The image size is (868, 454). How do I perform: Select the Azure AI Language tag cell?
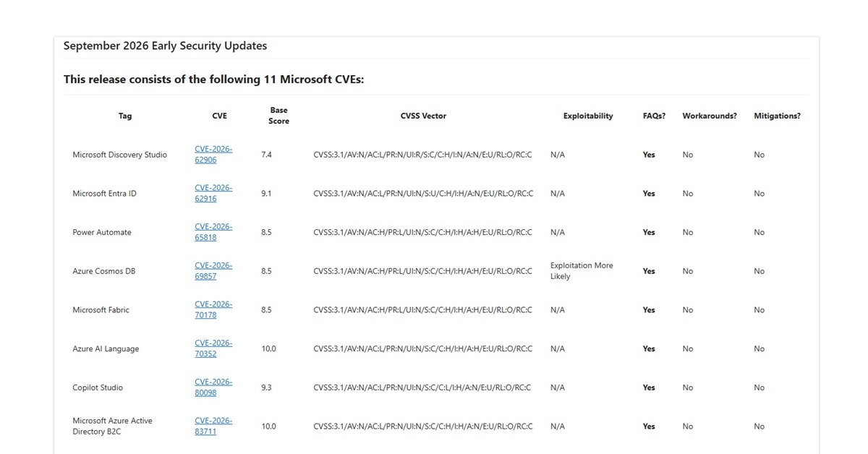[106, 348]
